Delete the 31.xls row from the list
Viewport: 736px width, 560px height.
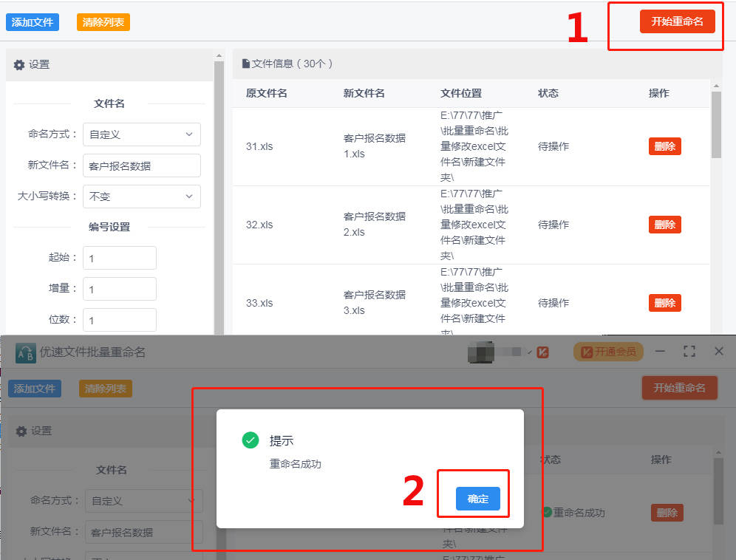click(664, 146)
